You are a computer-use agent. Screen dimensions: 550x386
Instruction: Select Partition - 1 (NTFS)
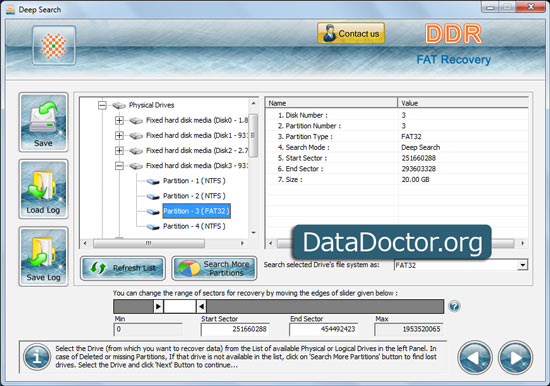tap(194, 181)
